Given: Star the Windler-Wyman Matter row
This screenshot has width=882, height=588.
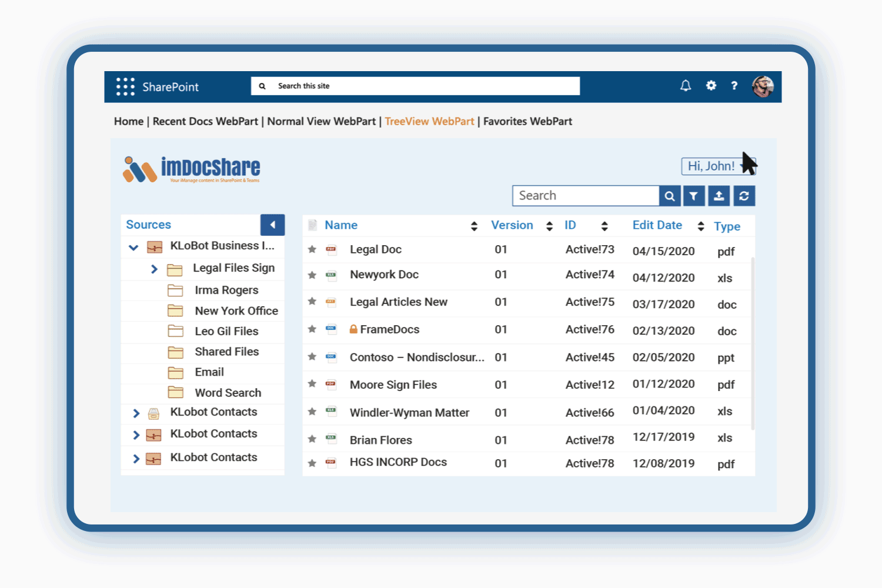Looking at the screenshot, I should [x=312, y=412].
